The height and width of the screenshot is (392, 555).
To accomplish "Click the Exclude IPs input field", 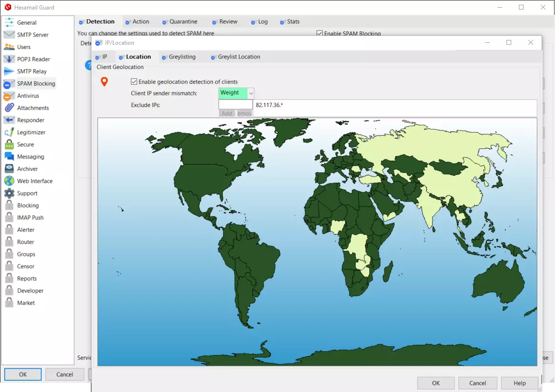I will click(x=235, y=104).
